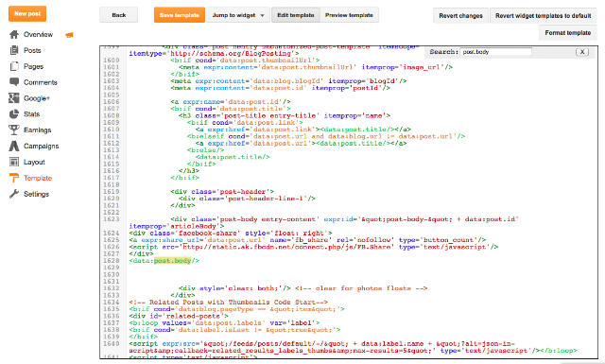Image resolution: width=605 pixels, height=364 pixels.
Task: Click the meta blogId line 1603
Action: (288, 81)
